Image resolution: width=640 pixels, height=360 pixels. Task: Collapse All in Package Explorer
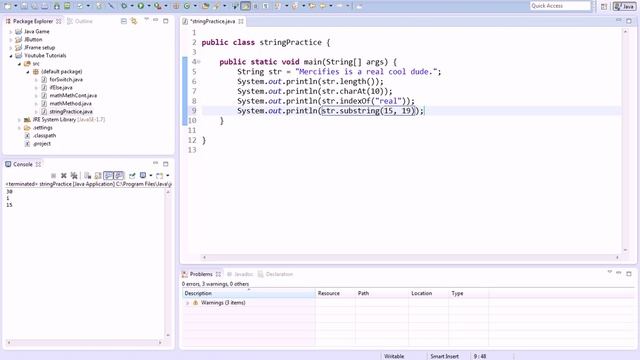pyautogui.click(x=124, y=21)
